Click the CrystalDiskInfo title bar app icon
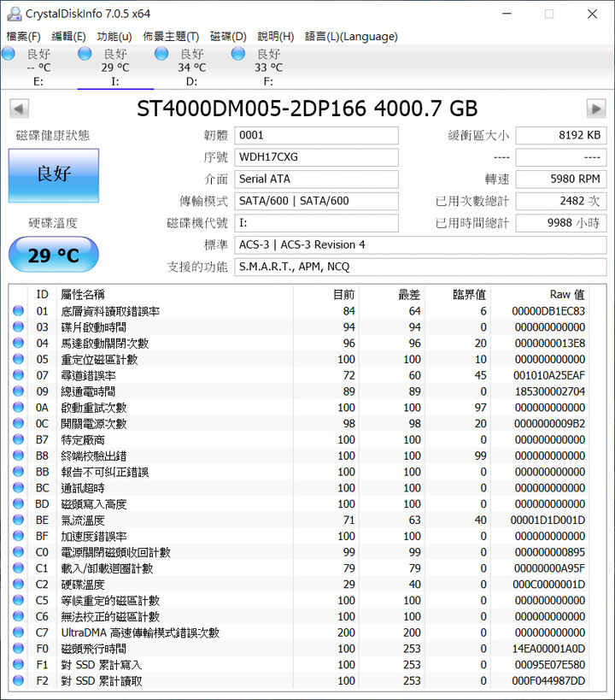This screenshot has width=615, height=700. coord(15,14)
